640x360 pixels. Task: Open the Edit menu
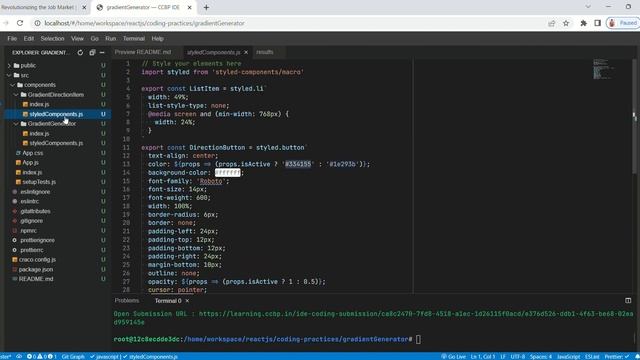tap(29, 39)
